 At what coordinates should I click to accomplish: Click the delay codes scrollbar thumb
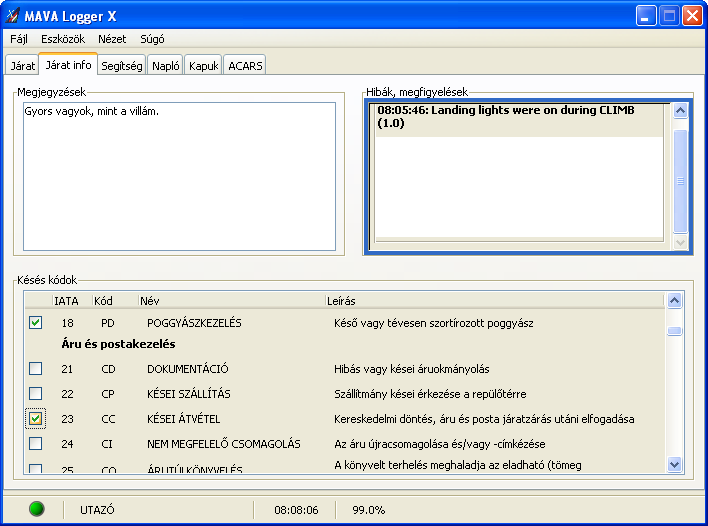674,331
